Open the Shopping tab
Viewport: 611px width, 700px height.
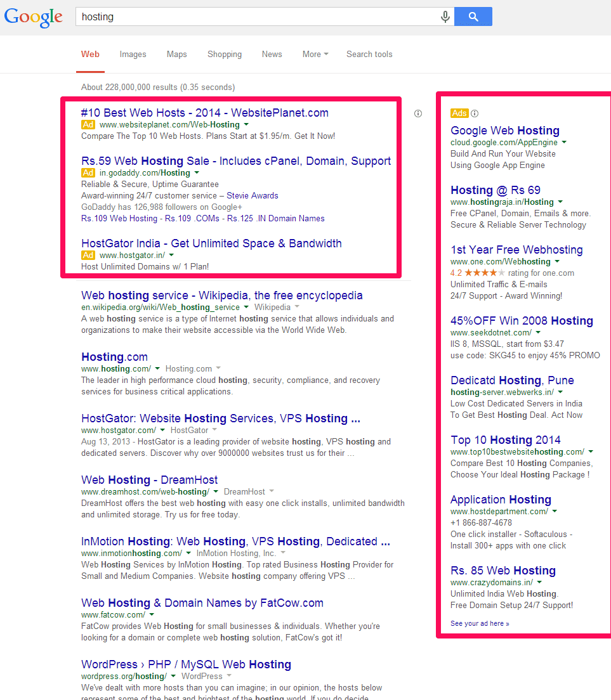click(x=225, y=54)
